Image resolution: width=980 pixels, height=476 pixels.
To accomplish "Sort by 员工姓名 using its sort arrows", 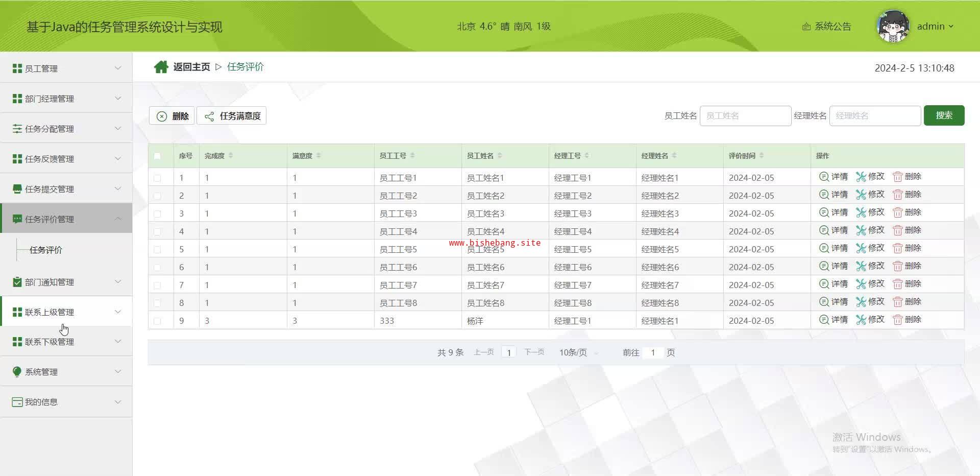I will 500,155.
